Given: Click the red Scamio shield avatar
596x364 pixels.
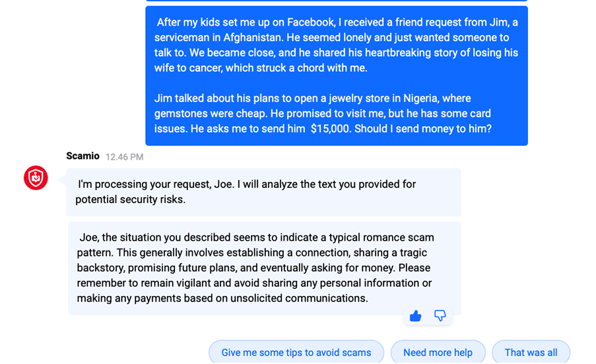Looking at the screenshot, I should (x=36, y=178).
